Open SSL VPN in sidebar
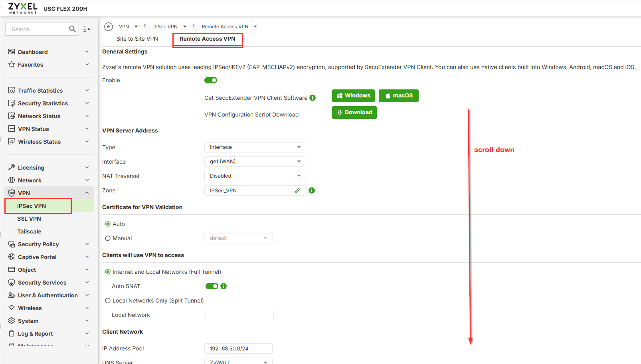This screenshot has width=641, height=364. tap(29, 219)
